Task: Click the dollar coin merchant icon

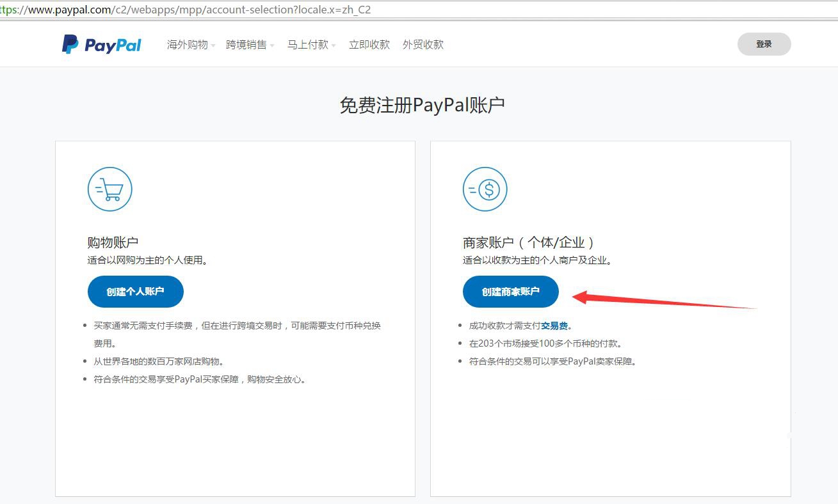Action: pyautogui.click(x=485, y=189)
